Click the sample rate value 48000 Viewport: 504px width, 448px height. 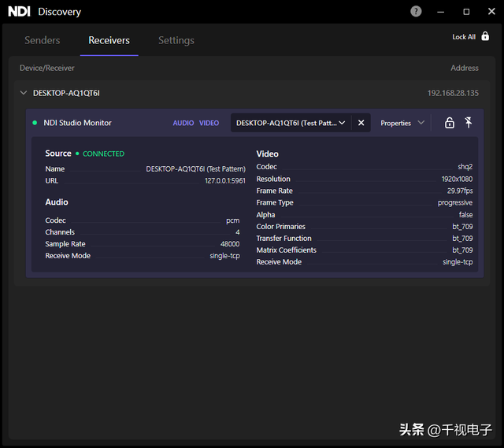(x=230, y=244)
